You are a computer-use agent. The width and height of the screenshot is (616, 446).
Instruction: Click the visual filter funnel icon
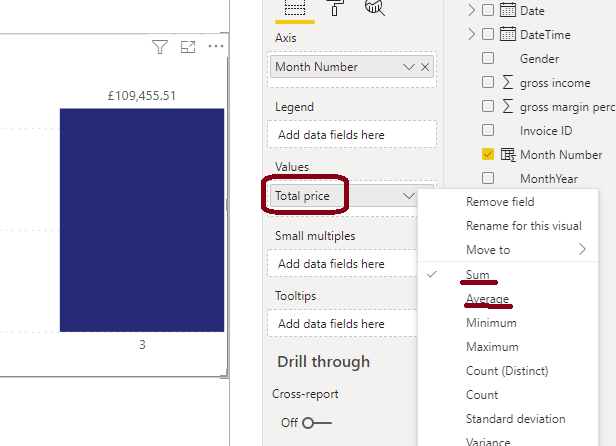[160, 47]
